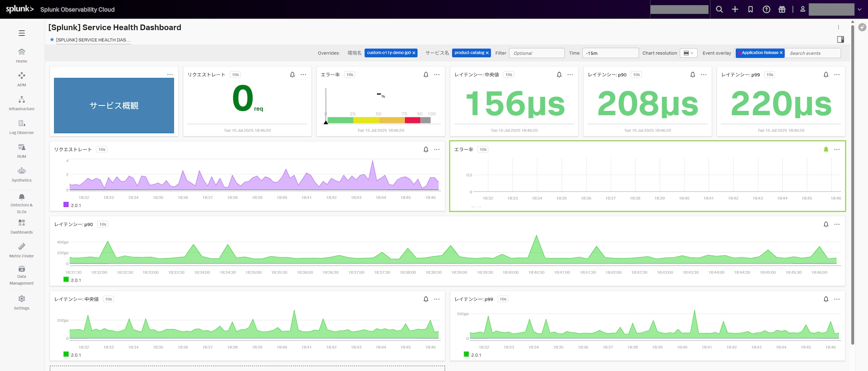Open menu on レイテンシー: p99 single-value chart
868x371 pixels.
[x=837, y=75]
